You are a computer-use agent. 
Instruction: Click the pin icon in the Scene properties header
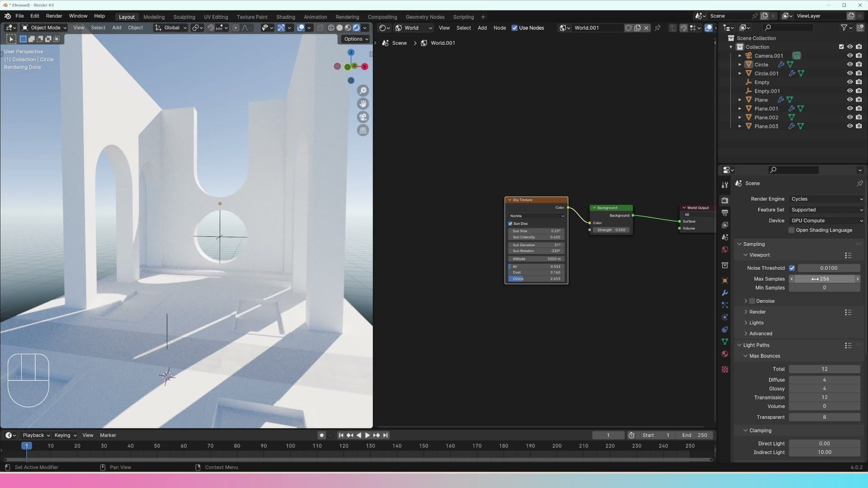pyautogui.click(x=859, y=183)
